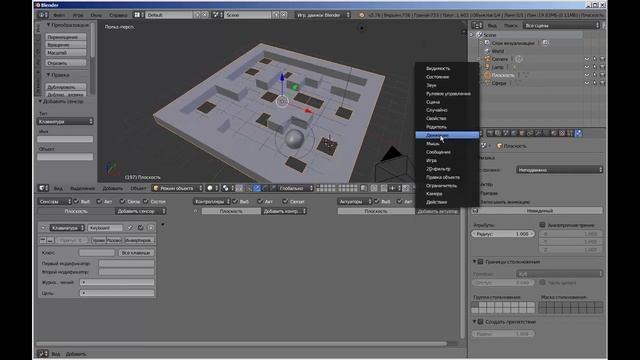Click the sphere object in 3D viewport
Image resolution: width=640 pixels, height=360 pixels.
point(294,139)
